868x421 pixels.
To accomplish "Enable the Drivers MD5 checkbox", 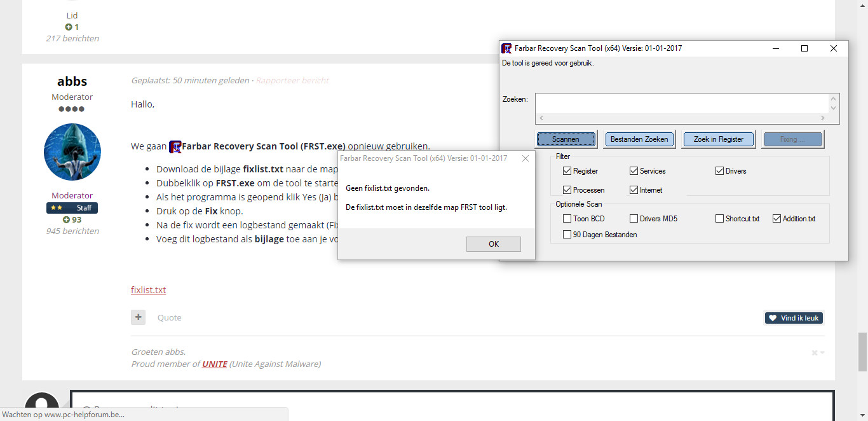I will (x=634, y=219).
